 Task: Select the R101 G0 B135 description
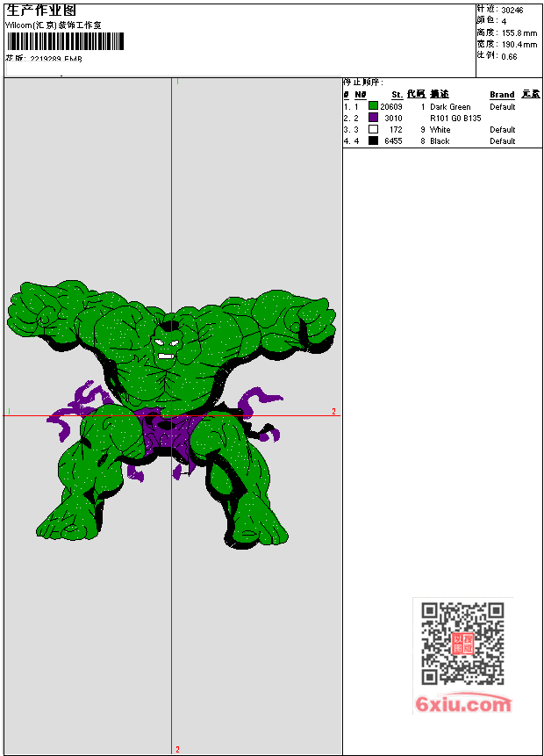tap(455, 119)
